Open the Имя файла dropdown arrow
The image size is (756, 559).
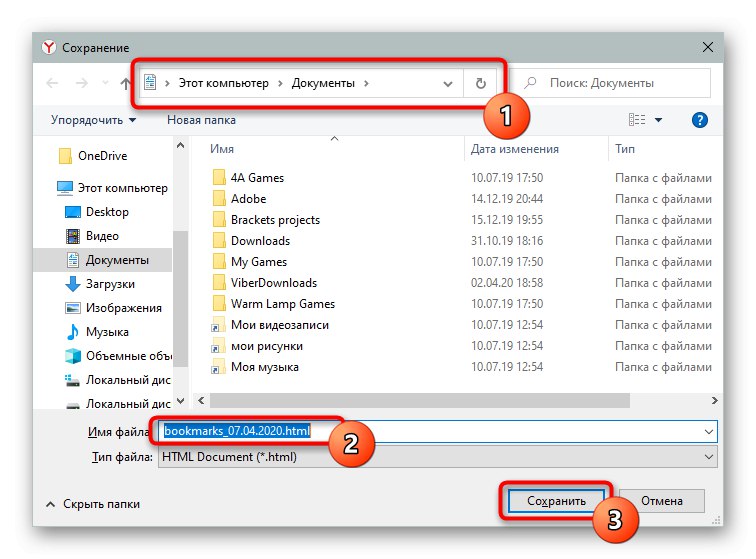709,432
